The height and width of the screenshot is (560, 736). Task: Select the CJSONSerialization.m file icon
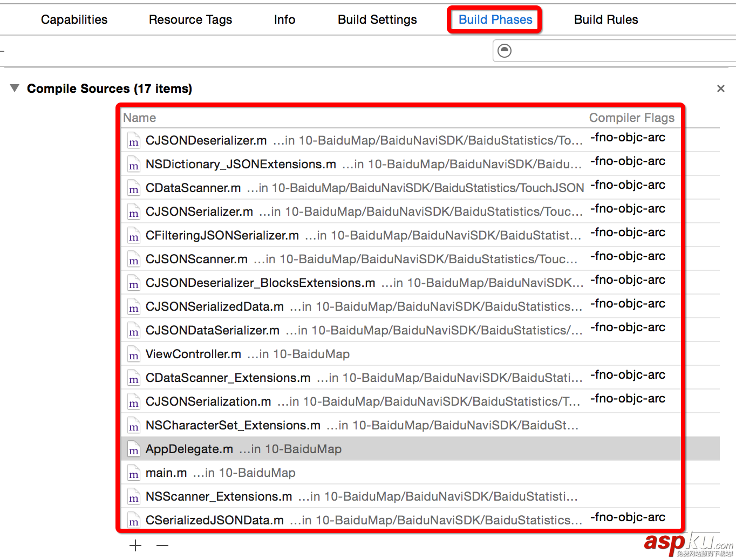pos(134,402)
